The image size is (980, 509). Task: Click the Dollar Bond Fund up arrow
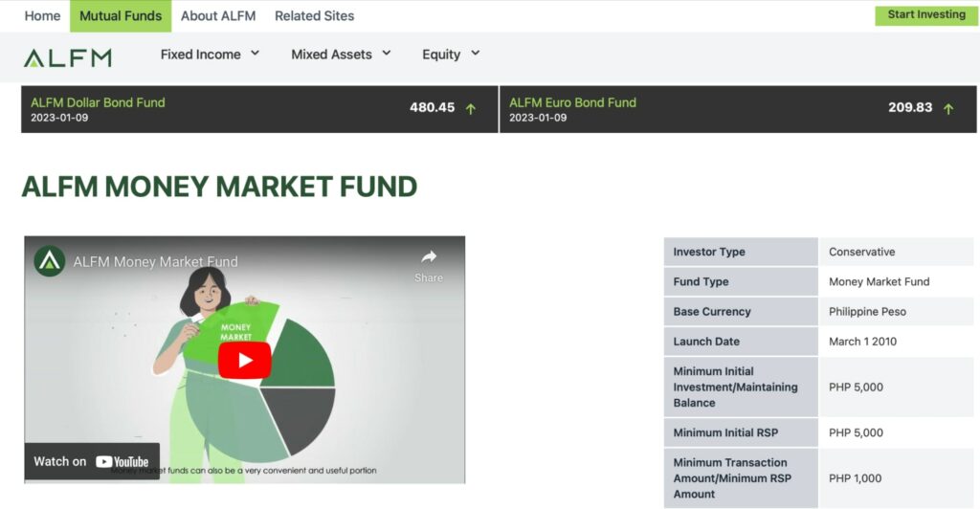[471, 109]
